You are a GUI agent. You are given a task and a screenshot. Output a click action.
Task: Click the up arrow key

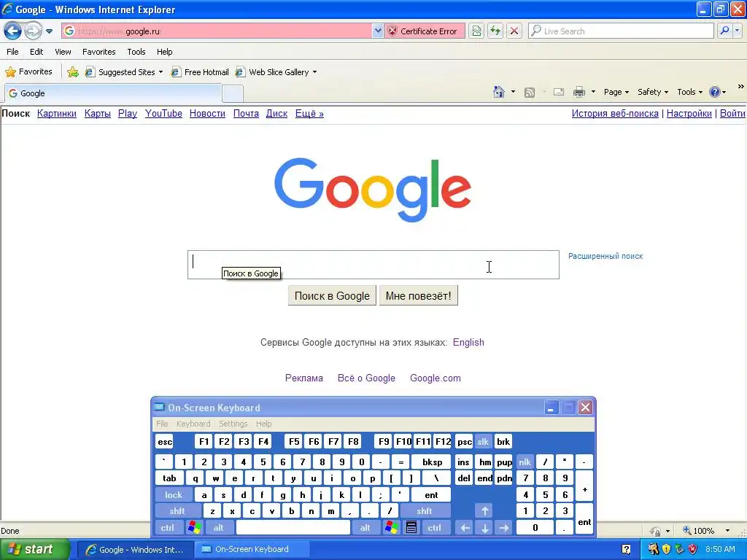(x=484, y=511)
